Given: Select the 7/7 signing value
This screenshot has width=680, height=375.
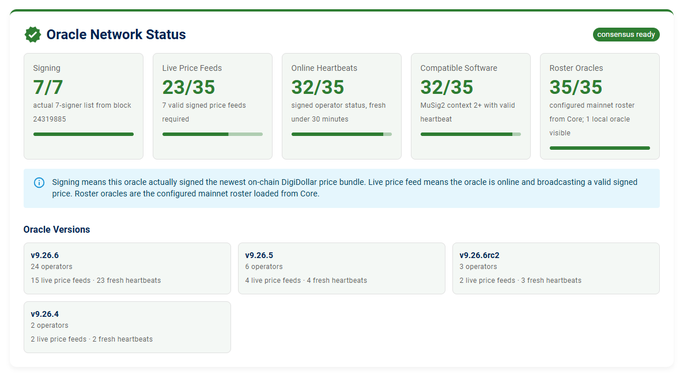Looking at the screenshot, I should tap(48, 87).
